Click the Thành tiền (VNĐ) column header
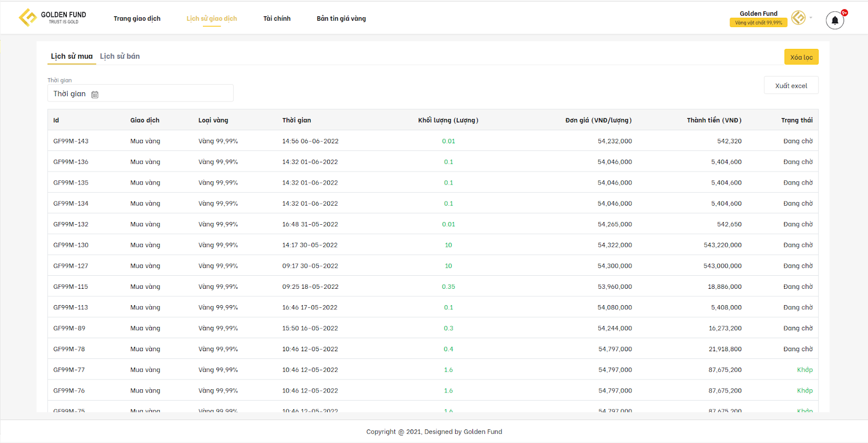868x443 pixels. (x=714, y=121)
